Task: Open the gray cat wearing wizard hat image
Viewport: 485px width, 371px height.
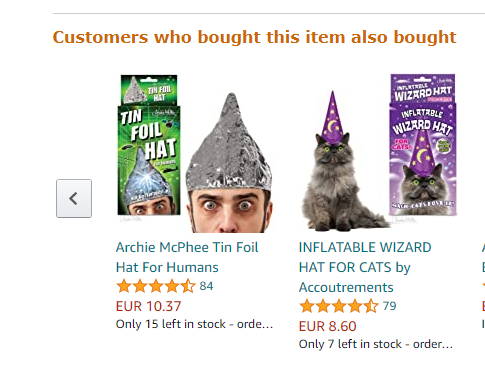Action: pyautogui.click(x=343, y=161)
